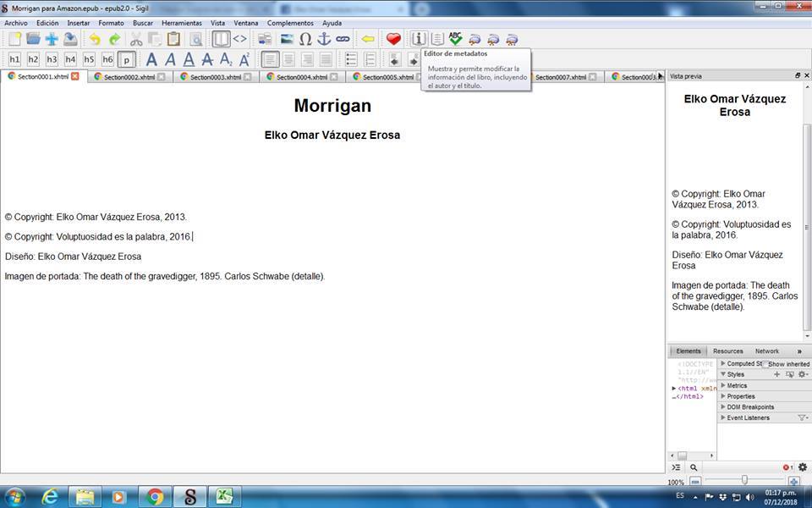Viewport: 812px width, 508px height.
Task: Expand the Metrics section
Action: [x=723, y=385]
